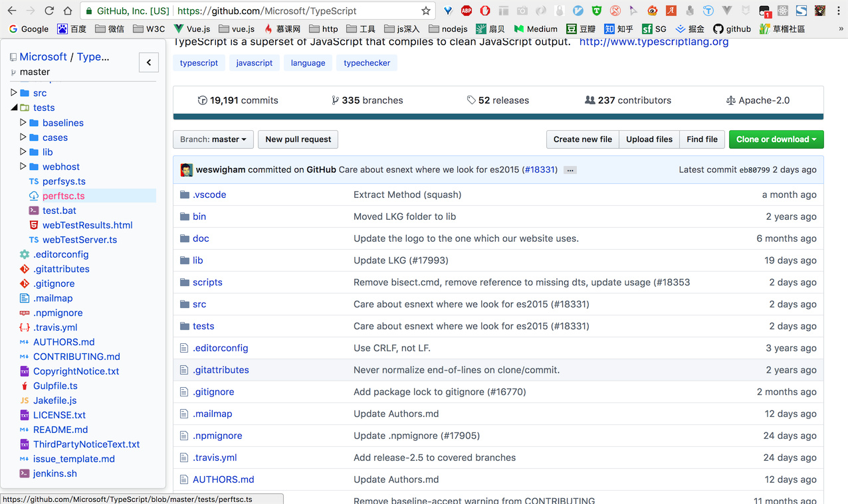The image size is (848, 504).
Task: Open the Clone or download dropdown
Action: pos(776,139)
